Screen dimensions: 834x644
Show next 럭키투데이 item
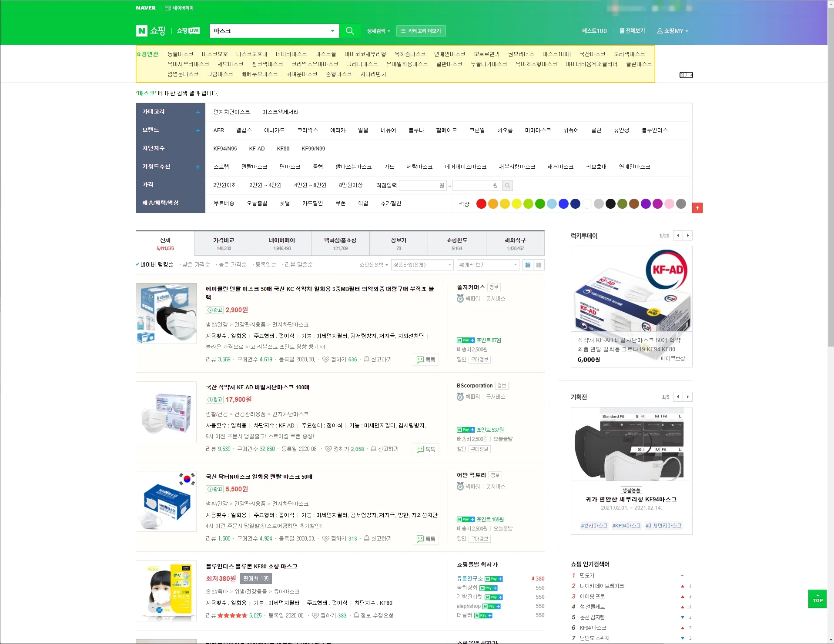click(688, 236)
